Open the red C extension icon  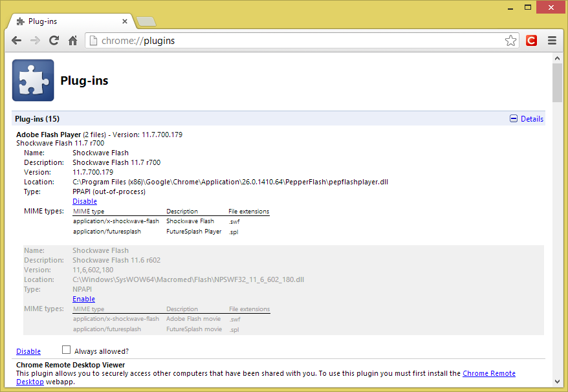pyautogui.click(x=531, y=41)
